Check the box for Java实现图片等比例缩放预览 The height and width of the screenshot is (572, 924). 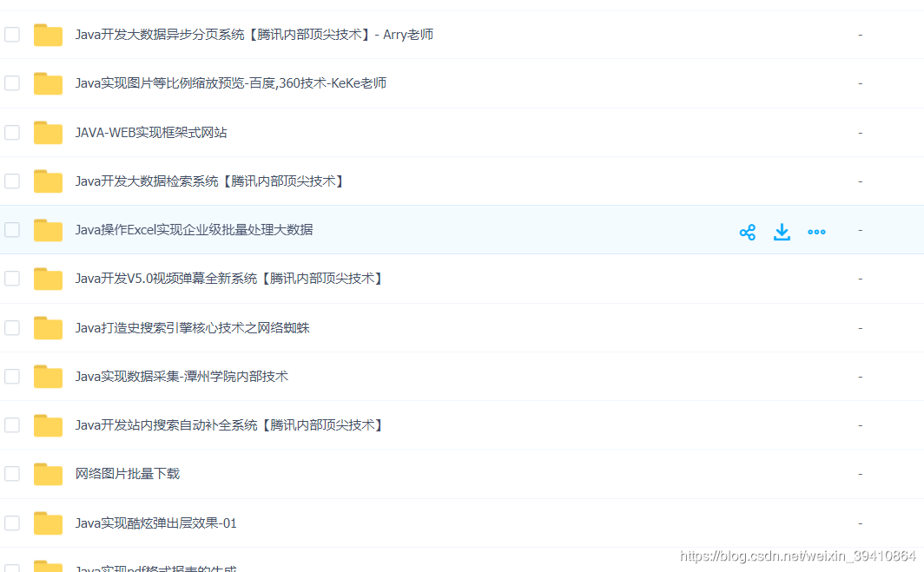tap(12, 83)
